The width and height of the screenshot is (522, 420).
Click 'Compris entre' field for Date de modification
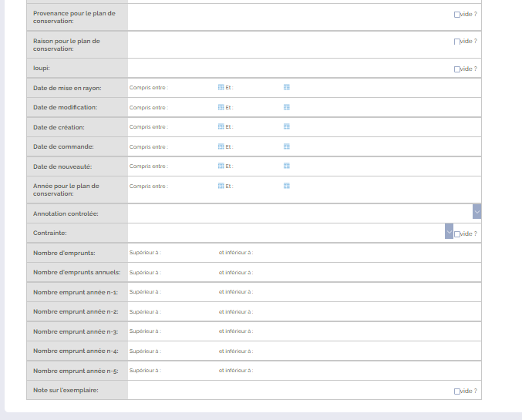pyautogui.click(x=193, y=107)
